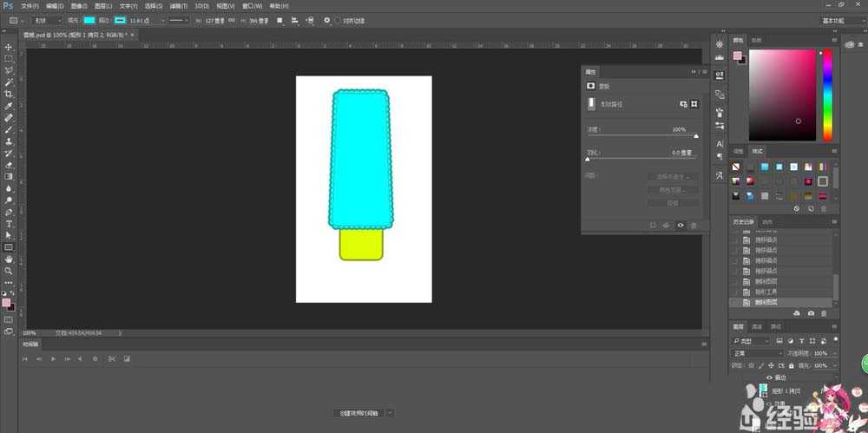
Task: Click the shape width input field
Action: (x=214, y=19)
